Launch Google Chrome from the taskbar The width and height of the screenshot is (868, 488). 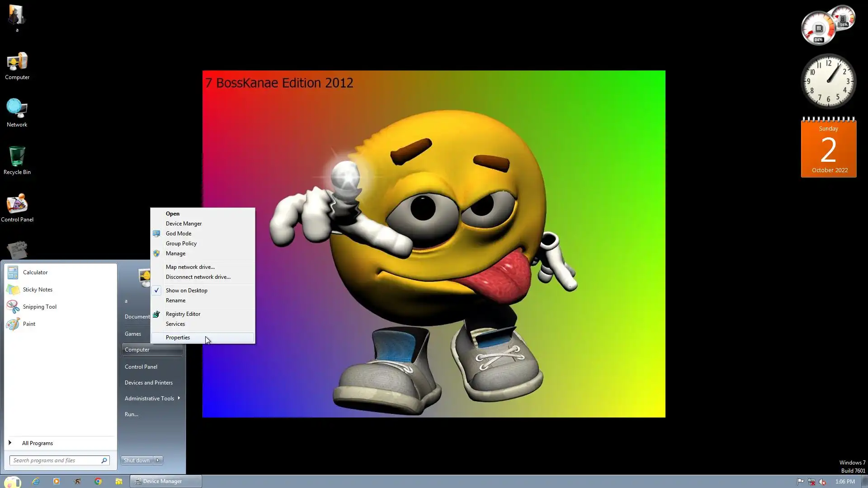pos(98,481)
